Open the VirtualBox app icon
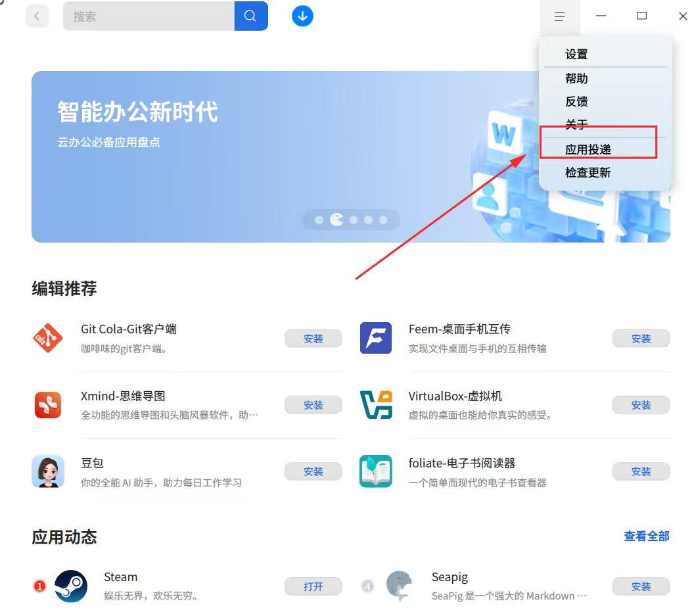The image size is (694, 616). coord(376,405)
